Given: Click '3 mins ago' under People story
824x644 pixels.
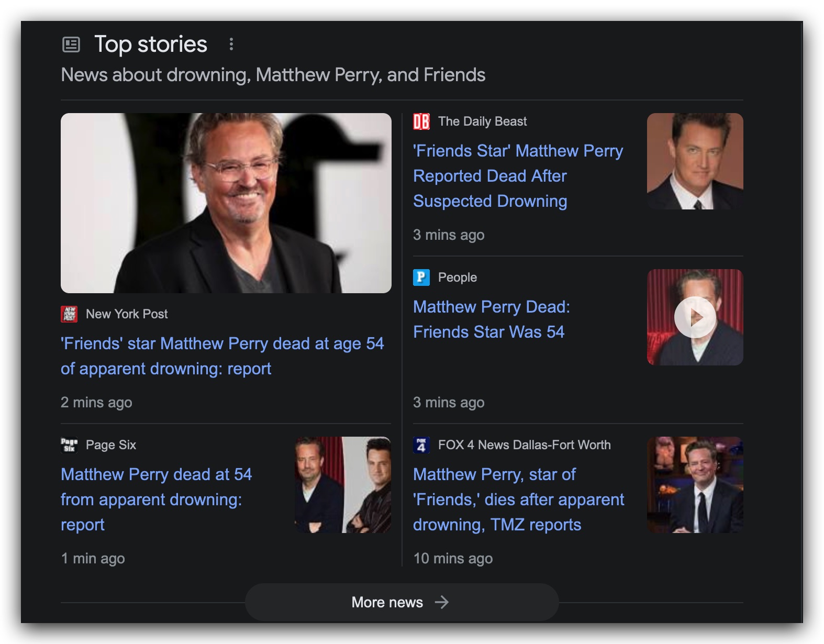Looking at the screenshot, I should point(449,402).
